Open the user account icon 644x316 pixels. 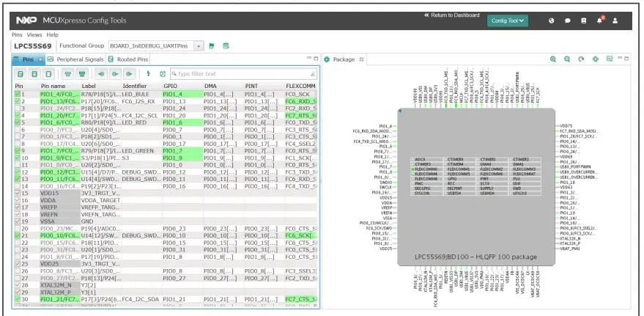[615, 21]
